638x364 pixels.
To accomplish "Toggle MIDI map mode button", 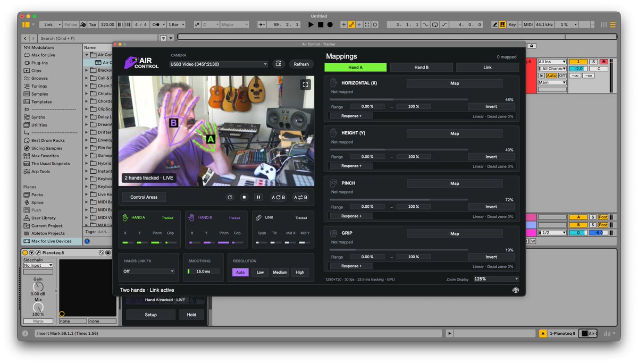I will [x=528, y=24].
